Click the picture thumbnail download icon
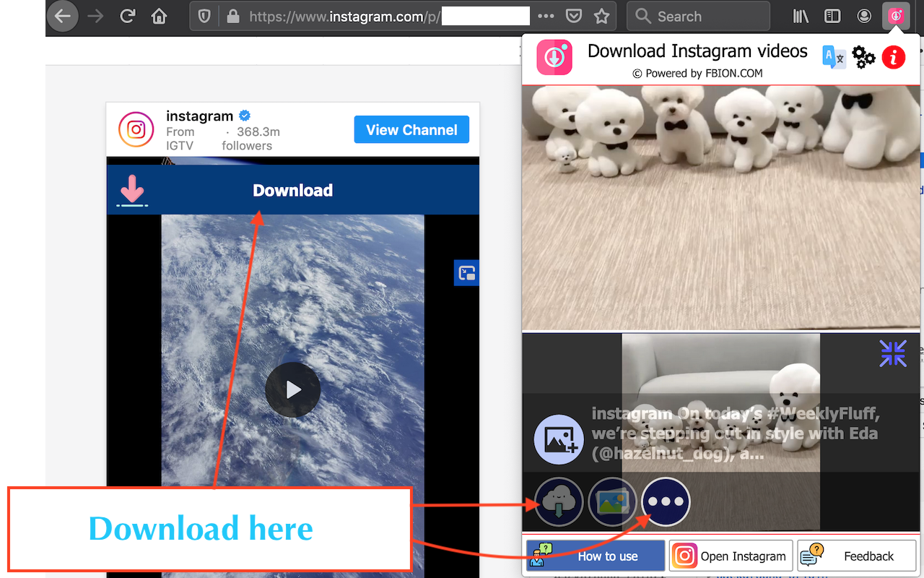This screenshot has width=924, height=578. pos(613,501)
